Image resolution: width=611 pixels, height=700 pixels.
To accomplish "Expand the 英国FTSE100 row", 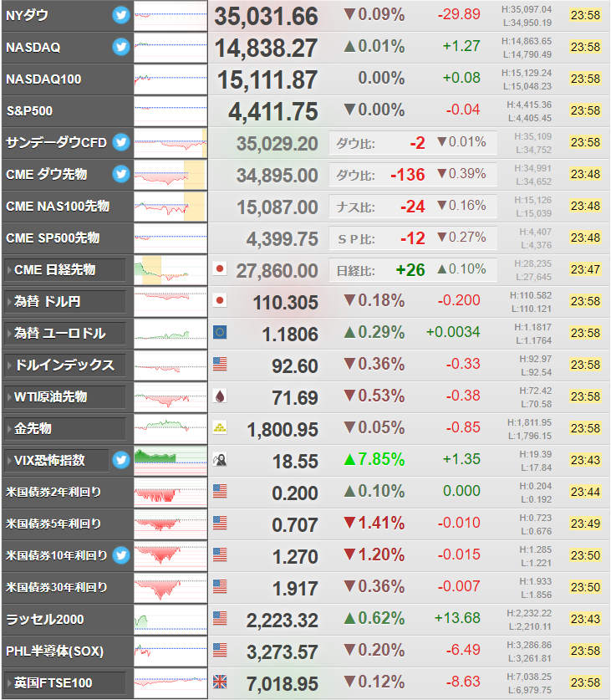I will (64, 683).
